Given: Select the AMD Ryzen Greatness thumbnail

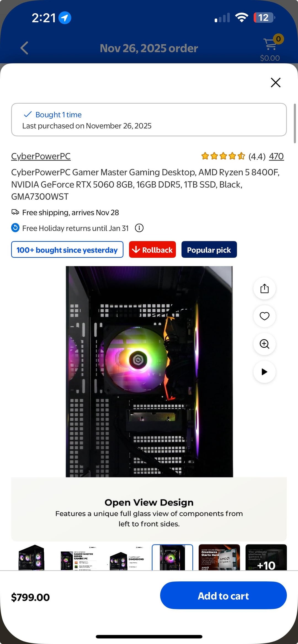Looking at the screenshot, I should [x=219, y=557].
